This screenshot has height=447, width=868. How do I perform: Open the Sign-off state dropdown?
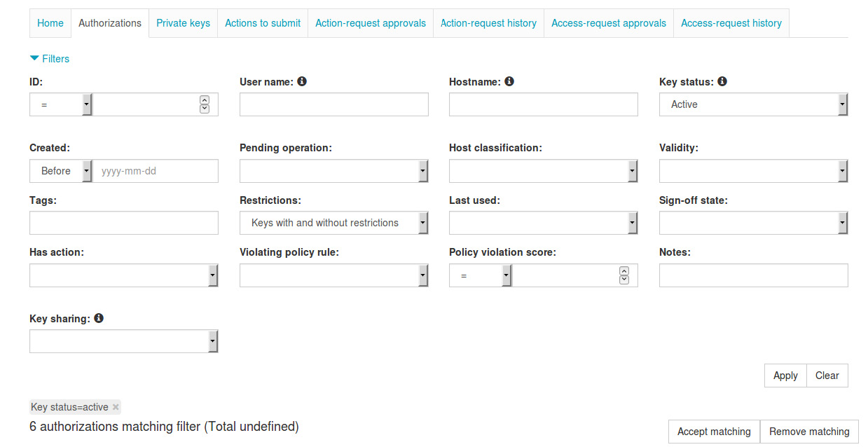click(754, 223)
